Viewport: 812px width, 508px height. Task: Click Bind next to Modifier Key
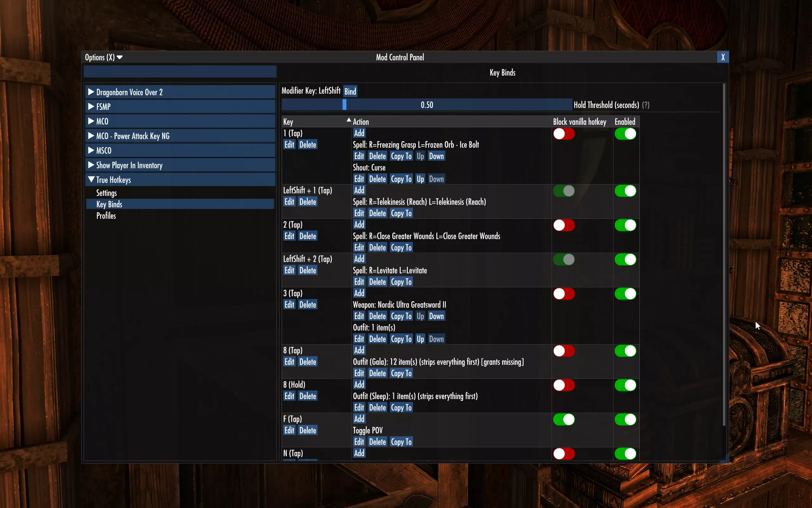point(350,91)
